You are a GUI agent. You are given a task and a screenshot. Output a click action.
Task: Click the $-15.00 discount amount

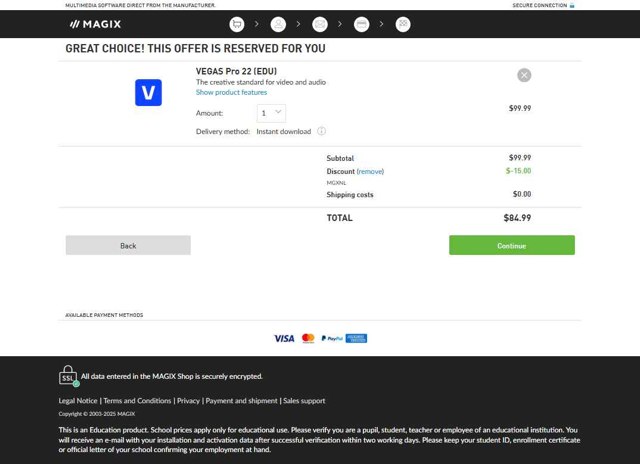click(518, 171)
